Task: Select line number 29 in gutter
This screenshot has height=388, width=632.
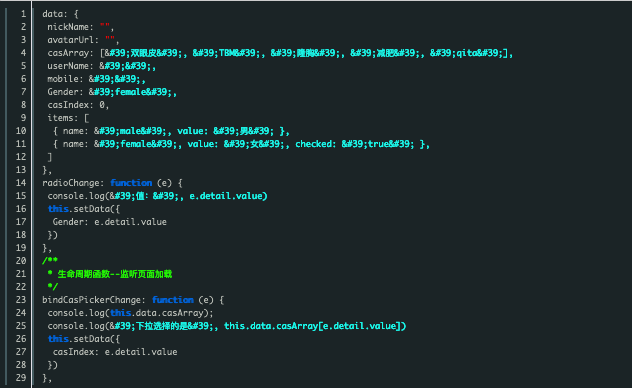Action: click(x=21, y=378)
